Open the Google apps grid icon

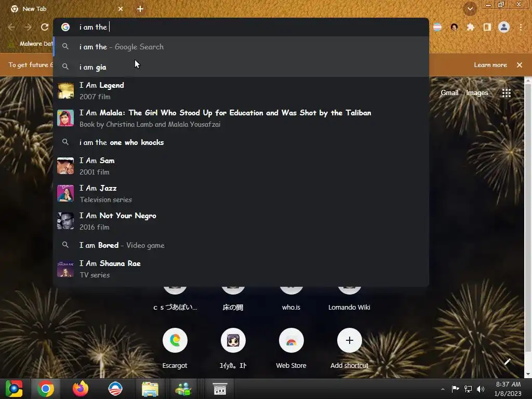click(506, 92)
